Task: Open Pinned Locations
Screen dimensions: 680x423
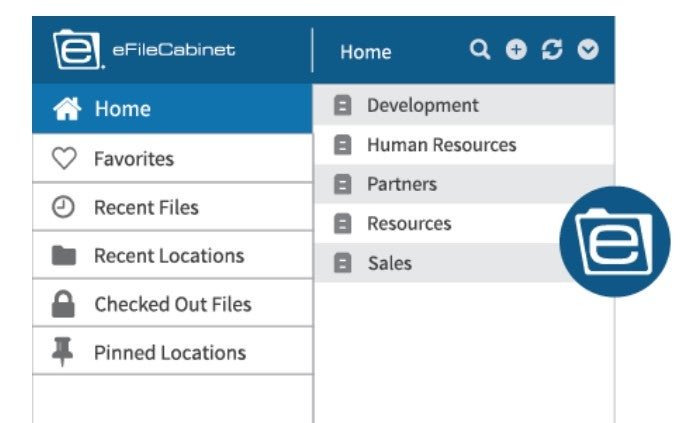Action: point(172,351)
